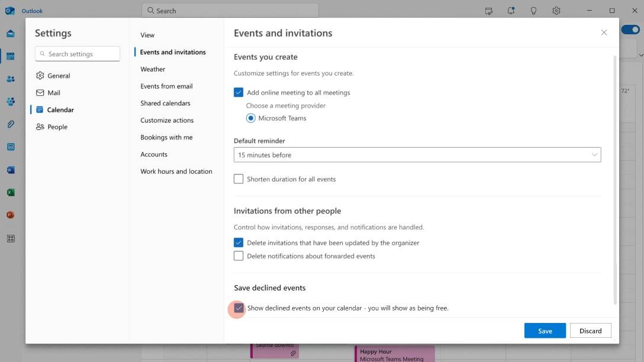Open the Mail app in the sidebar
The image size is (644, 362).
[x=11, y=33]
